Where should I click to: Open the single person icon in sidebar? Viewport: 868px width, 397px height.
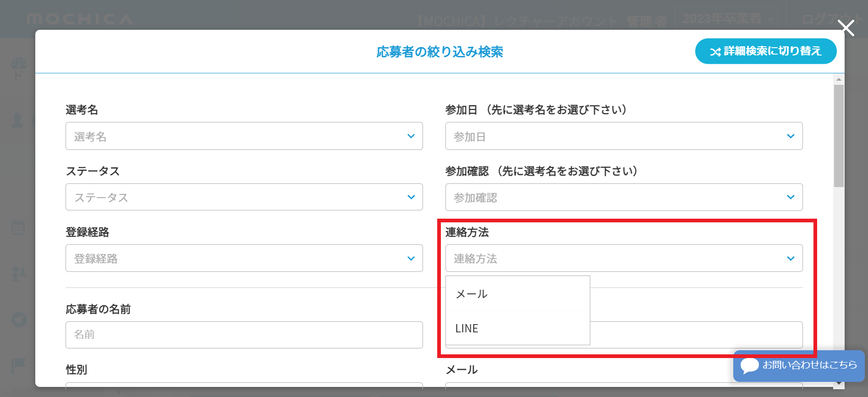(x=17, y=120)
